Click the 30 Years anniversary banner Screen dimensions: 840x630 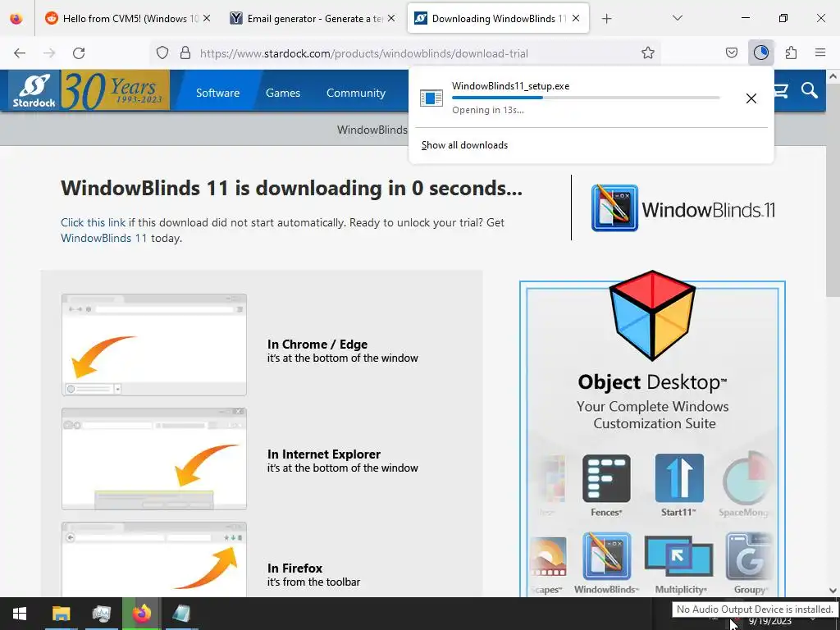point(115,90)
